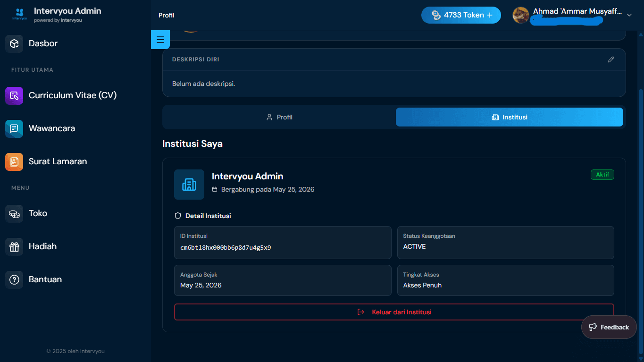644x362 pixels.
Task: Click the "© 2025 oleh Intervyou" footer text
Action: [75, 351]
